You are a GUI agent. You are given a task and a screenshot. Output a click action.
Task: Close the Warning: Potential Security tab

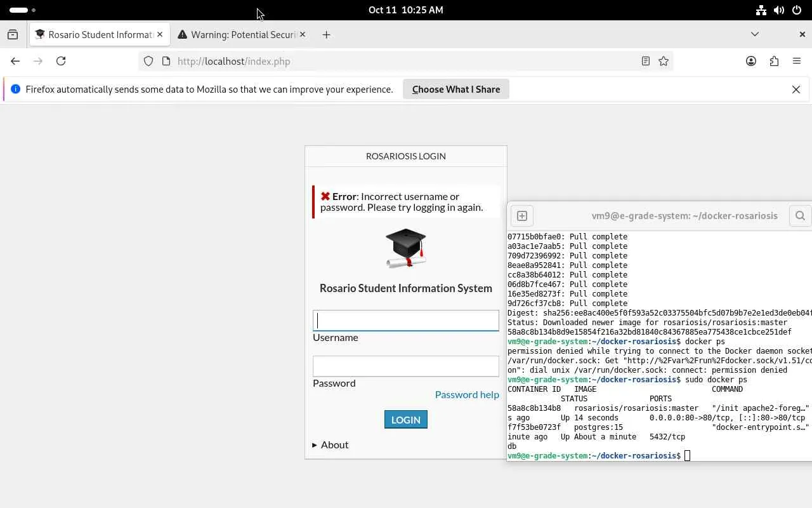point(303,34)
